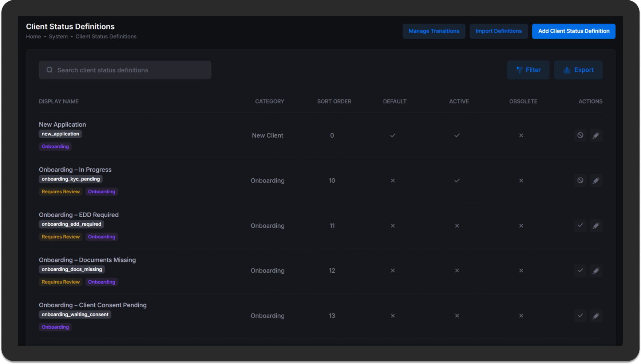Activate Onboarding – Client Consent Pending status
Screen dimensions: 641x364
pyautogui.click(x=580, y=316)
